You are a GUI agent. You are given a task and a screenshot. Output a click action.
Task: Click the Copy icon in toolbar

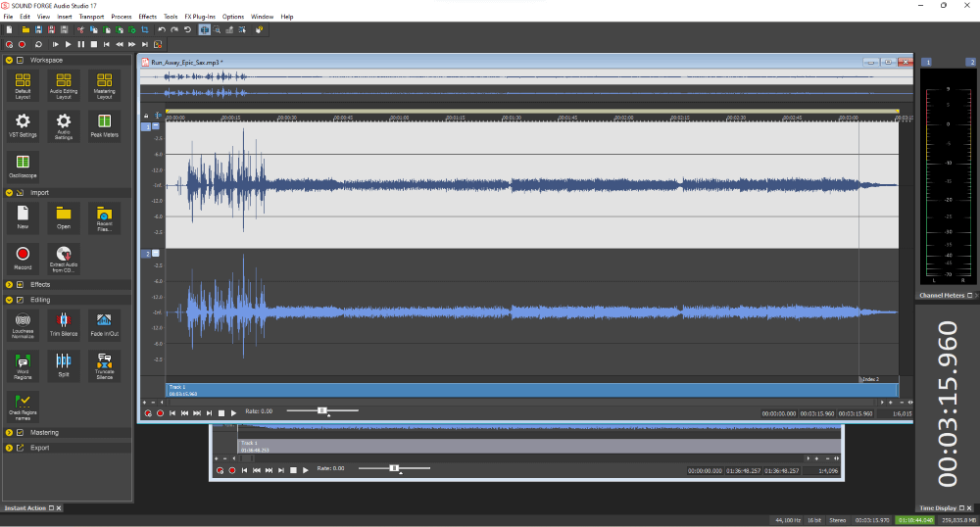pos(94,29)
